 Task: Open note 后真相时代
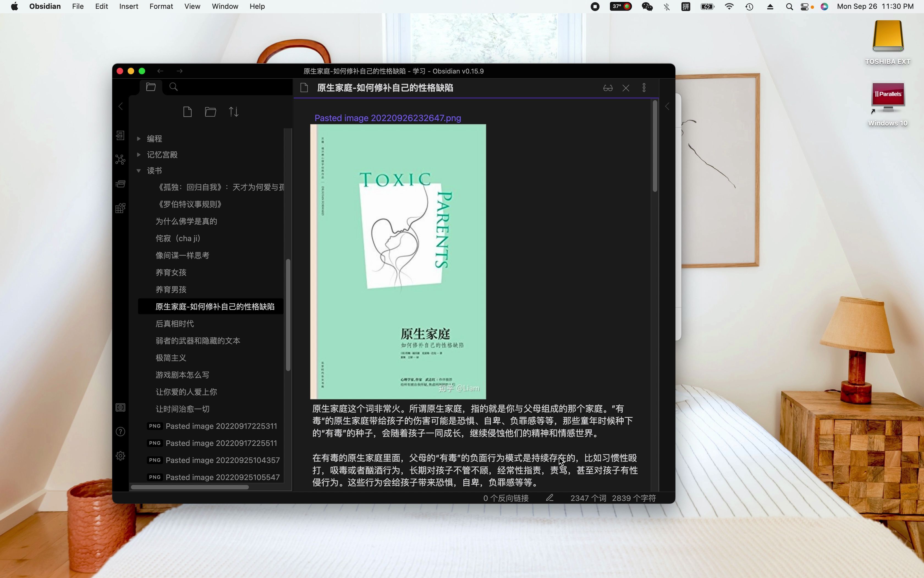point(175,324)
